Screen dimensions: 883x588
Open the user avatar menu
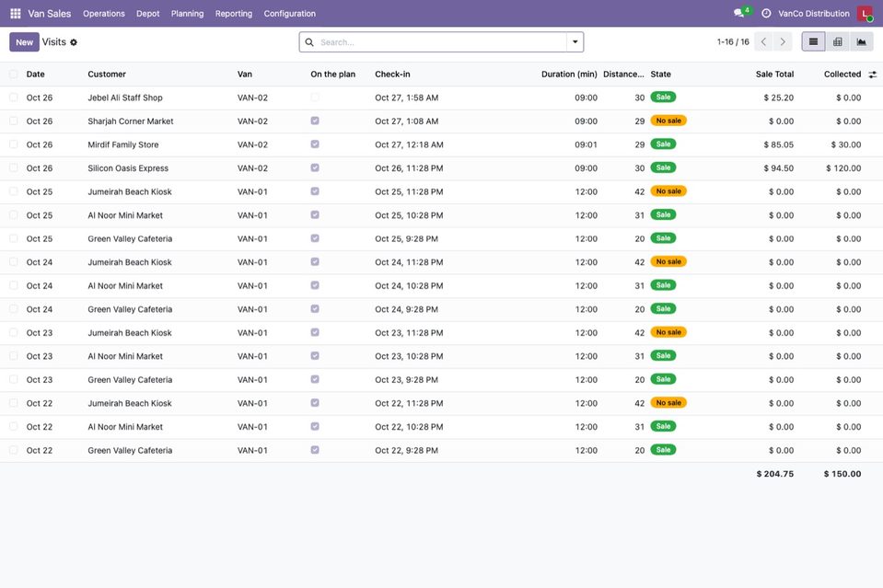coord(864,14)
